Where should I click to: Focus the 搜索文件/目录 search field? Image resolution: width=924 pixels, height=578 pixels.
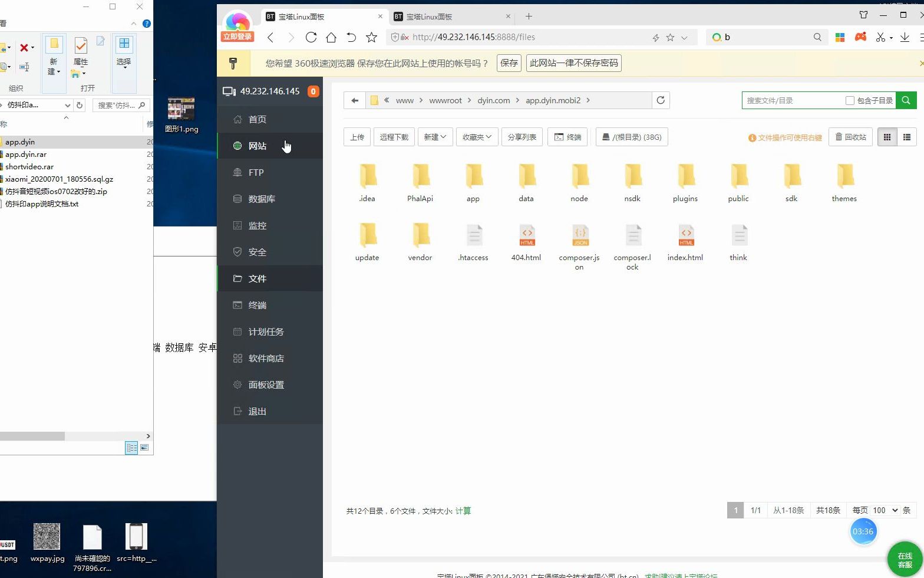(x=793, y=100)
